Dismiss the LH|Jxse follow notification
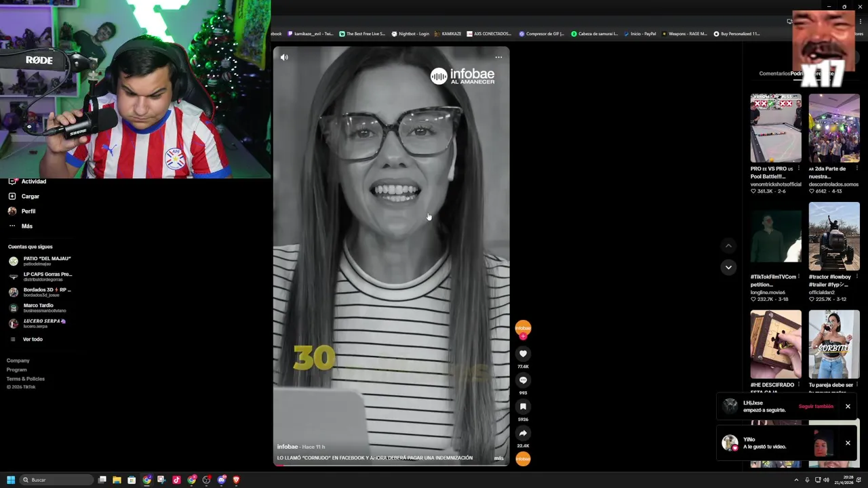Viewport: 868px width, 488px height. (x=848, y=407)
